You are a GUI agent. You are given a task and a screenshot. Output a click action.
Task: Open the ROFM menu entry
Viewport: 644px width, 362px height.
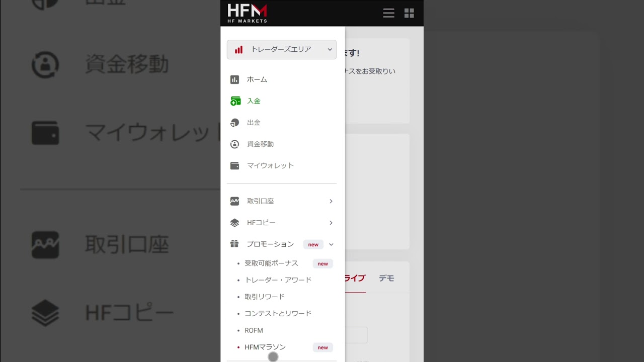(x=254, y=330)
